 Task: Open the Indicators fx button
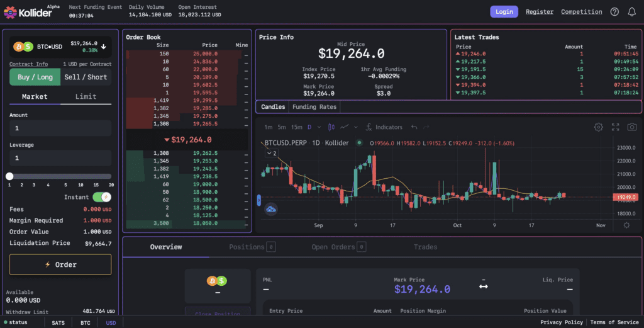coord(384,127)
